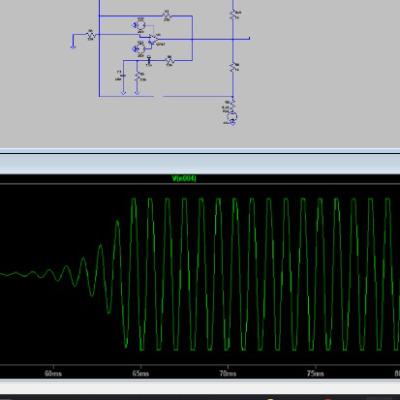Click the 75ms time axis label
The height and width of the screenshot is (400, 400).
[x=315, y=374]
